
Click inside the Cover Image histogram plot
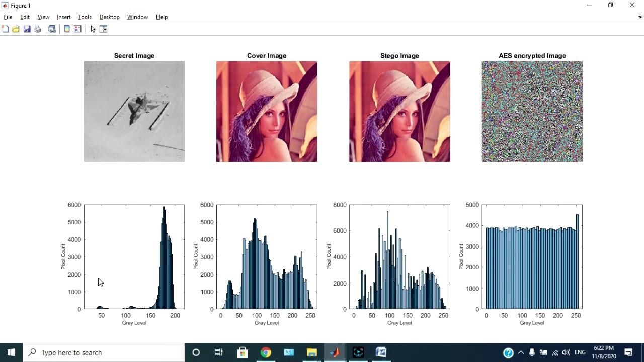pyautogui.click(x=267, y=256)
